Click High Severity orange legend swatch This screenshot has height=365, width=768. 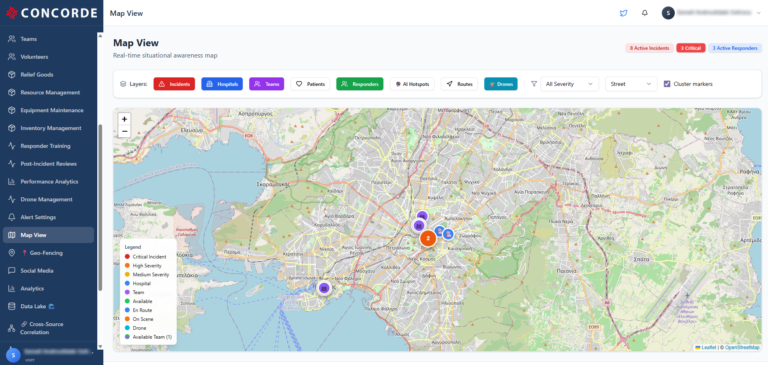(x=127, y=266)
